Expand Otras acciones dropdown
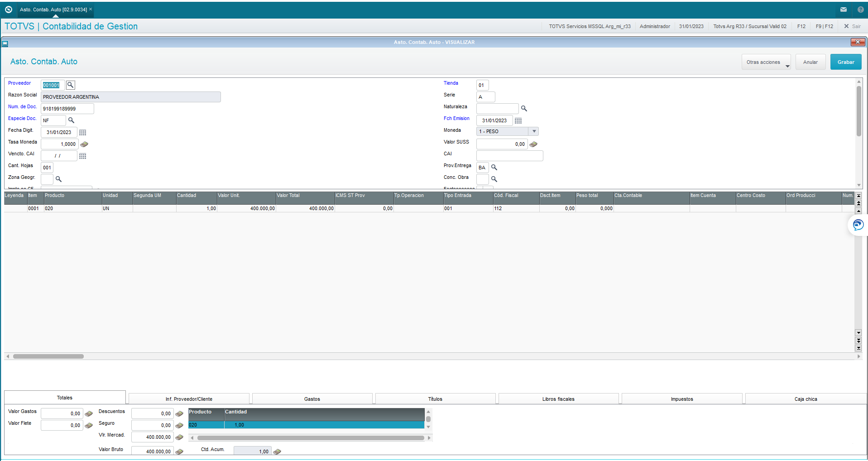 (766, 62)
